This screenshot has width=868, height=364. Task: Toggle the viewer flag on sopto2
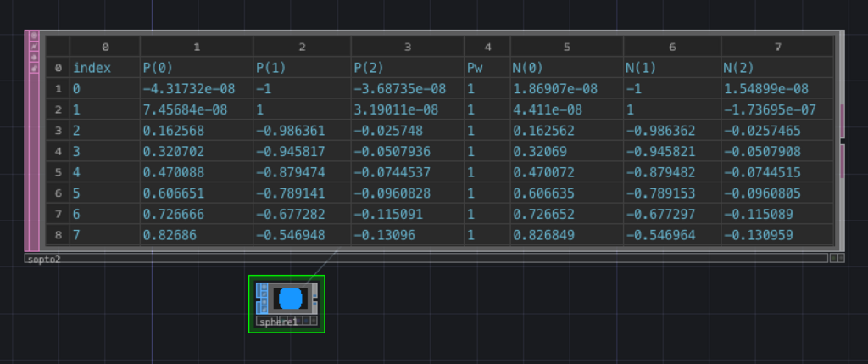[x=34, y=36]
